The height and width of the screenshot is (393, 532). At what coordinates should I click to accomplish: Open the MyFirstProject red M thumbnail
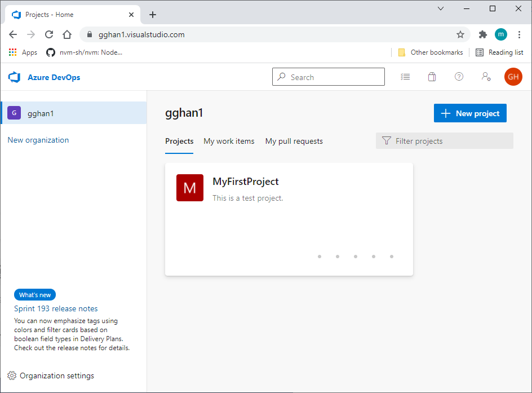click(x=190, y=188)
